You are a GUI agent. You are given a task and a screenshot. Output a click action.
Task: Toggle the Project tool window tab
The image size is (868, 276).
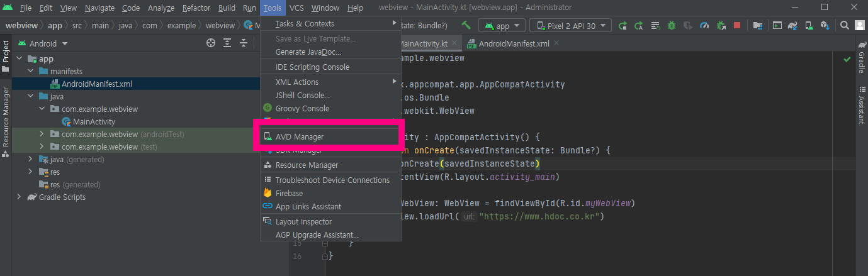6,57
